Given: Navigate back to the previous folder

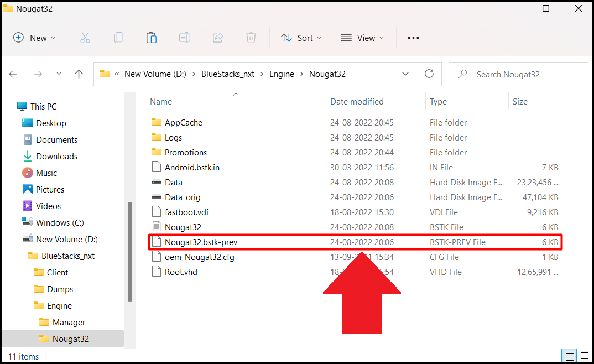Looking at the screenshot, I should click(x=13, y=74).
